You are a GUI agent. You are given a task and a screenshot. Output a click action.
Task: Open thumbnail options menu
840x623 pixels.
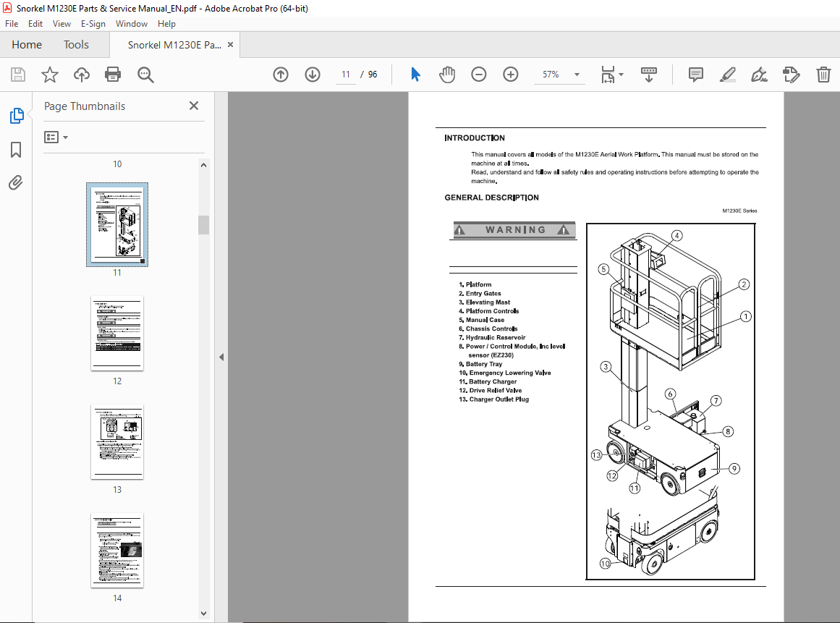point(56,137)
